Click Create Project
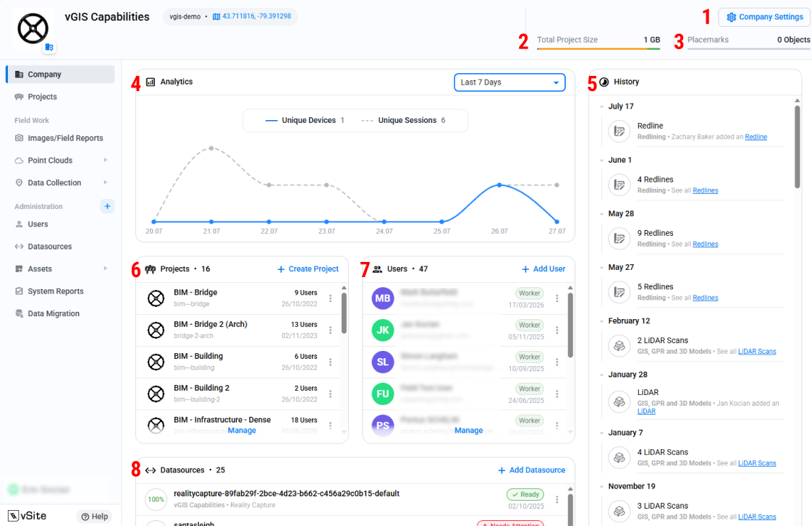The image size is (812, 526). [x=308, y=269]
